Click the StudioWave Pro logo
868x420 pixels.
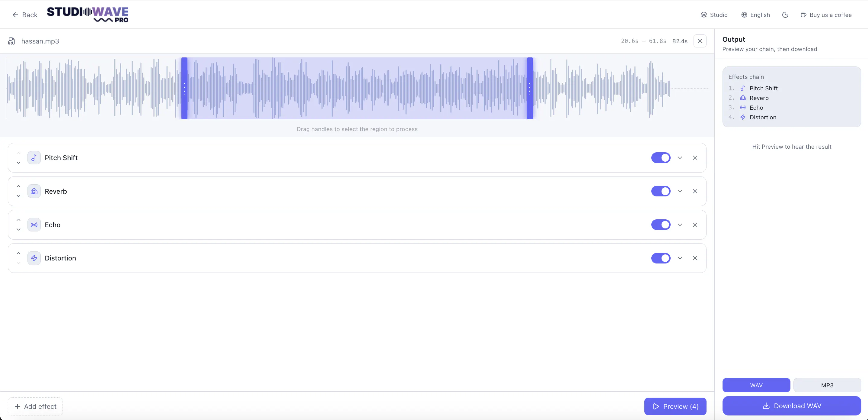pos(88,15)
